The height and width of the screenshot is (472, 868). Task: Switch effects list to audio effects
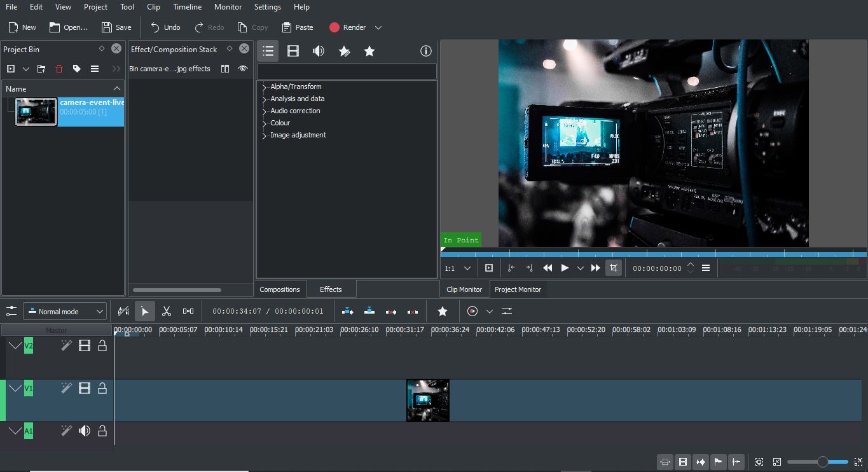319,51
